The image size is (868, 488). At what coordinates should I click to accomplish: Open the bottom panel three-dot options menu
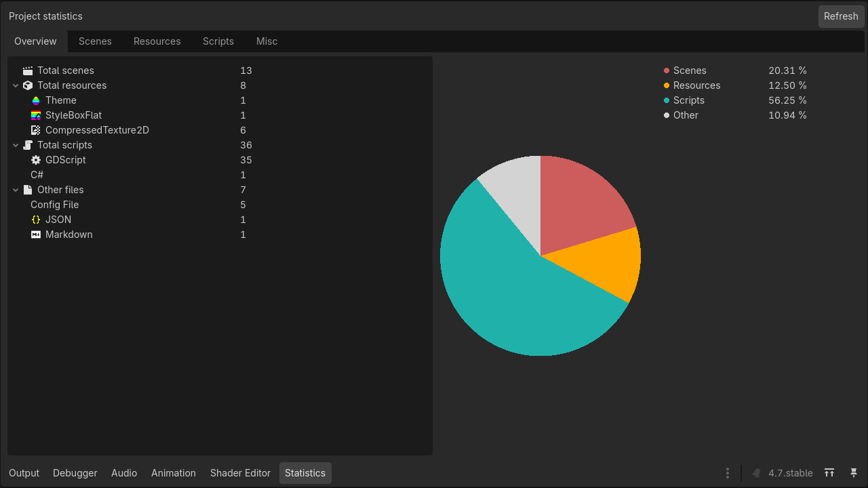(728, 473)
